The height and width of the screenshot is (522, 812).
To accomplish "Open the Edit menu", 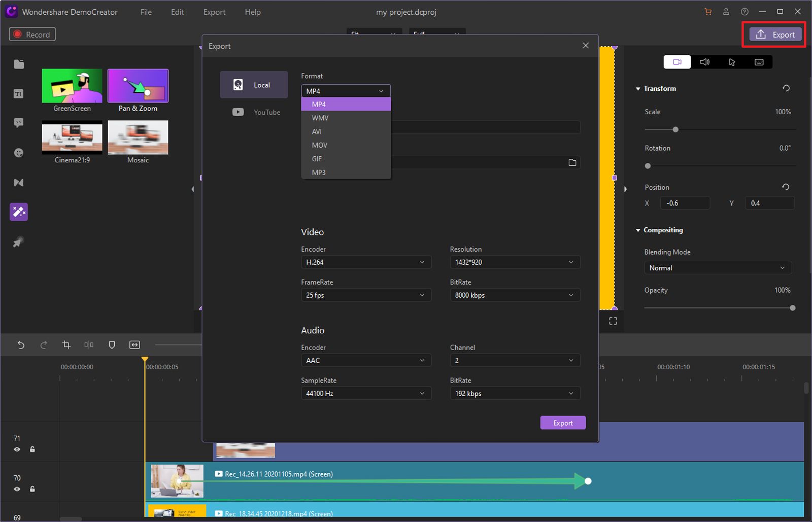I will tap(177, 12).
